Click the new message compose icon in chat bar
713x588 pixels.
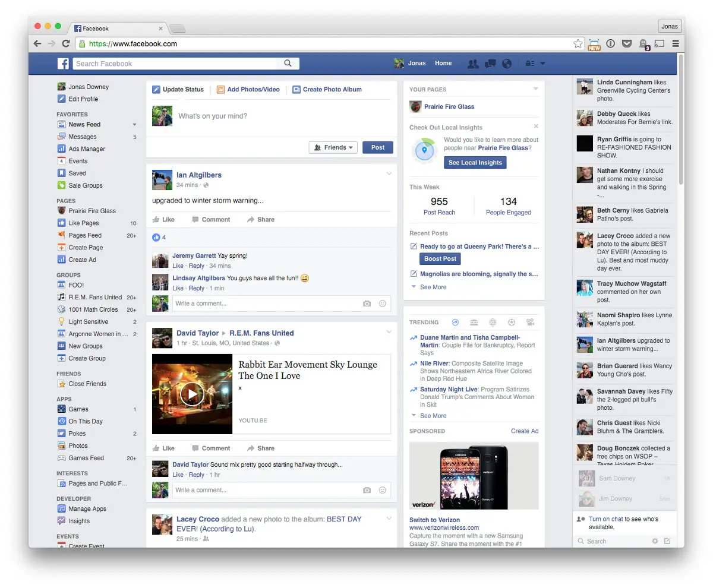coord(667,541)
